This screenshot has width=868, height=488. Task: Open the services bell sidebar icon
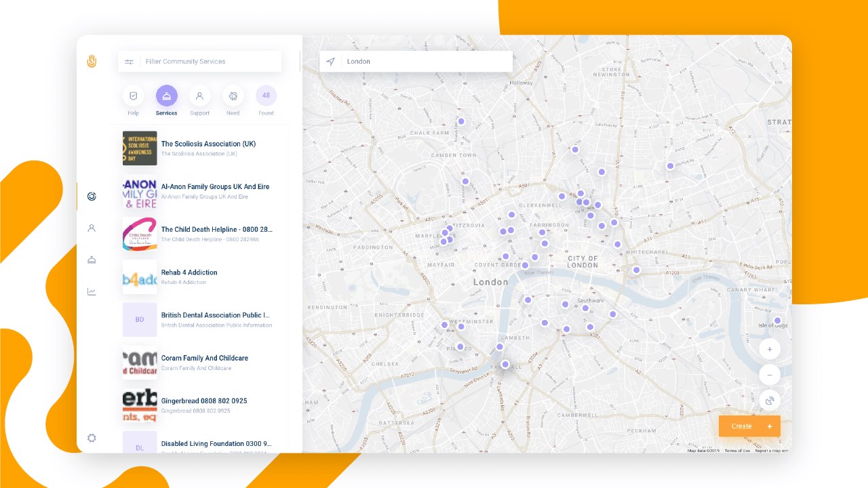[x=92, y=260]
